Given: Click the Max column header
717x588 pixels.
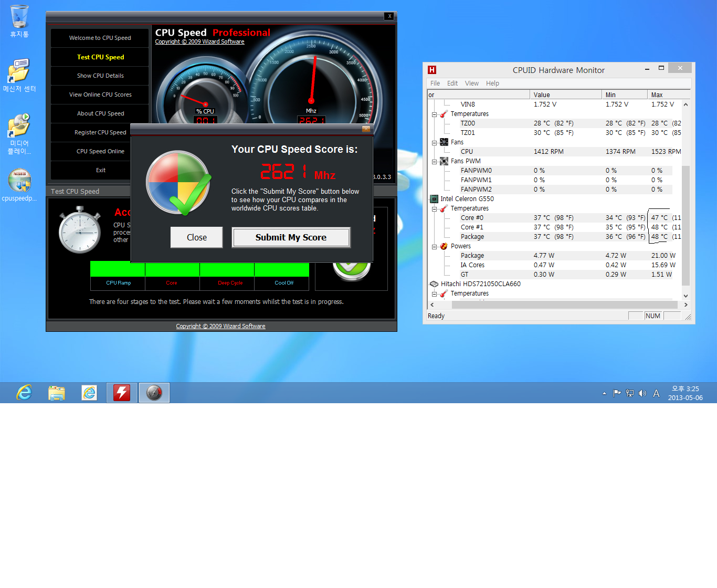Looking at the screenshot, I should click(x=669, y=95).
